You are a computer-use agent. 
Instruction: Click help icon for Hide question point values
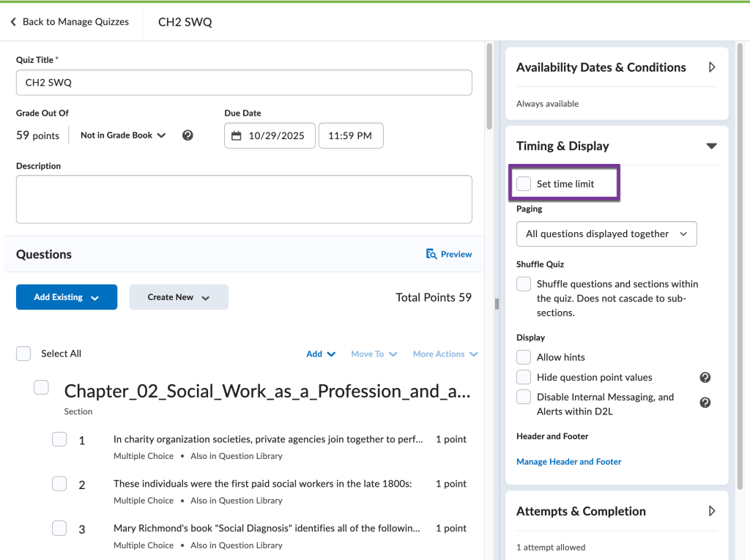click(x=705, y=378)
